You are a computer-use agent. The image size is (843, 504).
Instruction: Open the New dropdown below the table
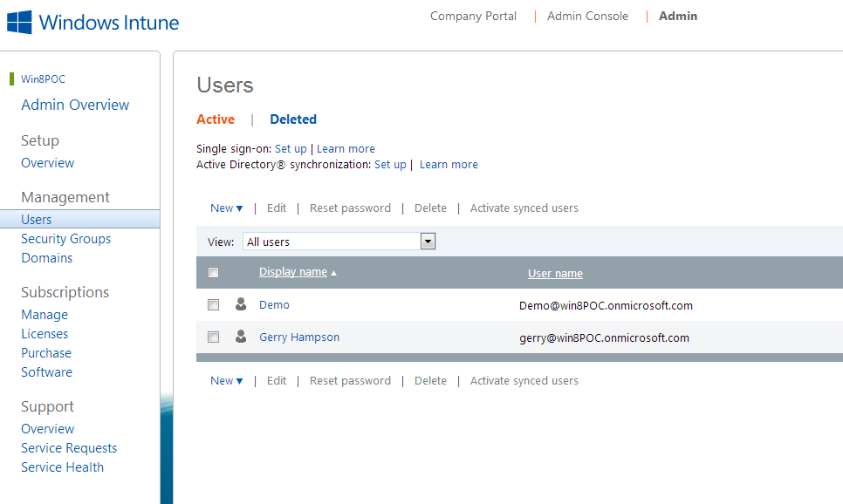226,380
